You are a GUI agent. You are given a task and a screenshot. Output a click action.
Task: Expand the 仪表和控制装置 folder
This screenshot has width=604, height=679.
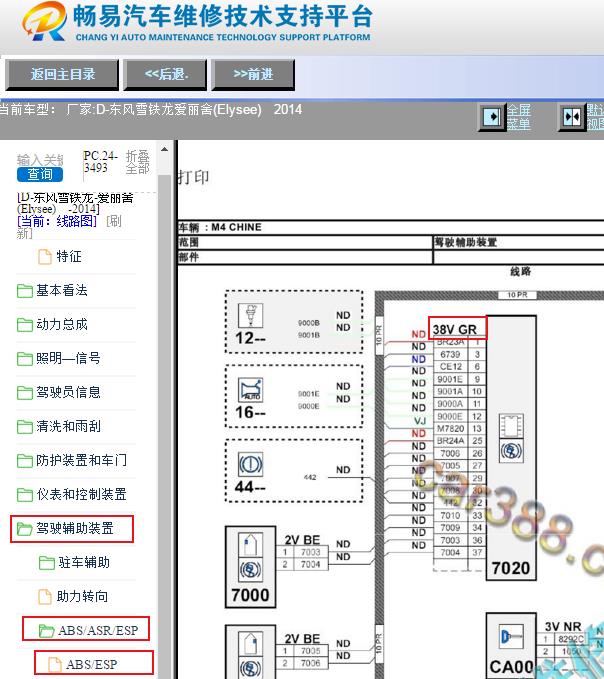(81, 495)
